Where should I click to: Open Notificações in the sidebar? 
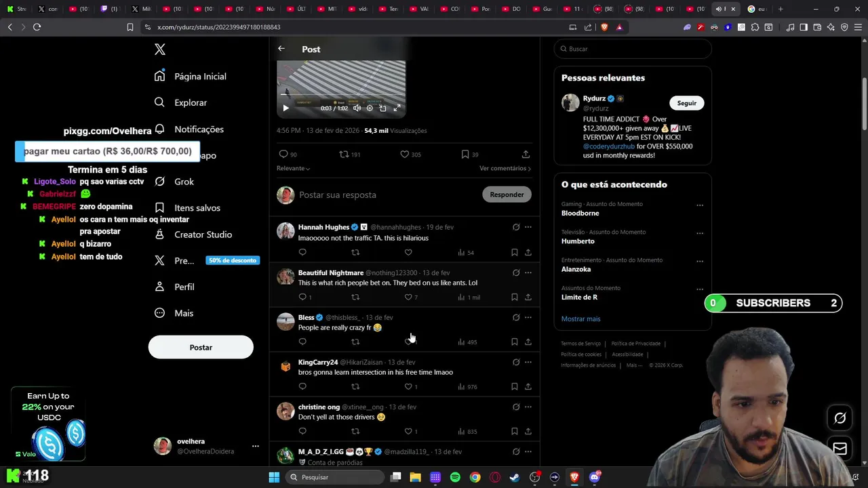(x=189, y=129)
